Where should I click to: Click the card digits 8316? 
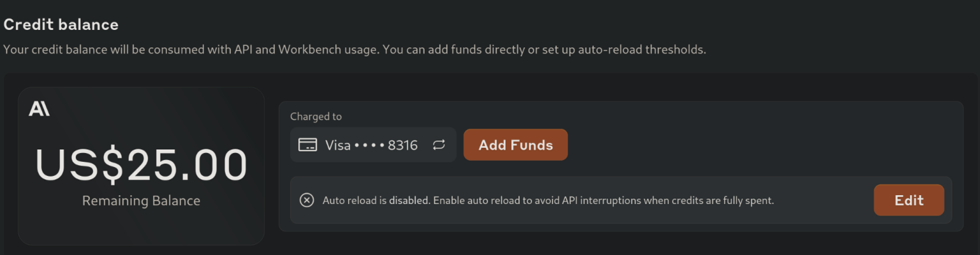click(403, 145)
